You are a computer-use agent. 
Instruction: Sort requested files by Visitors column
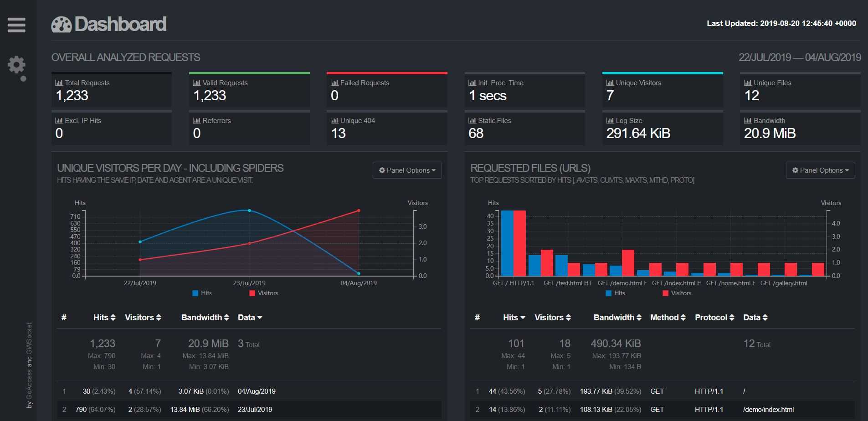(x=553, y=318)
